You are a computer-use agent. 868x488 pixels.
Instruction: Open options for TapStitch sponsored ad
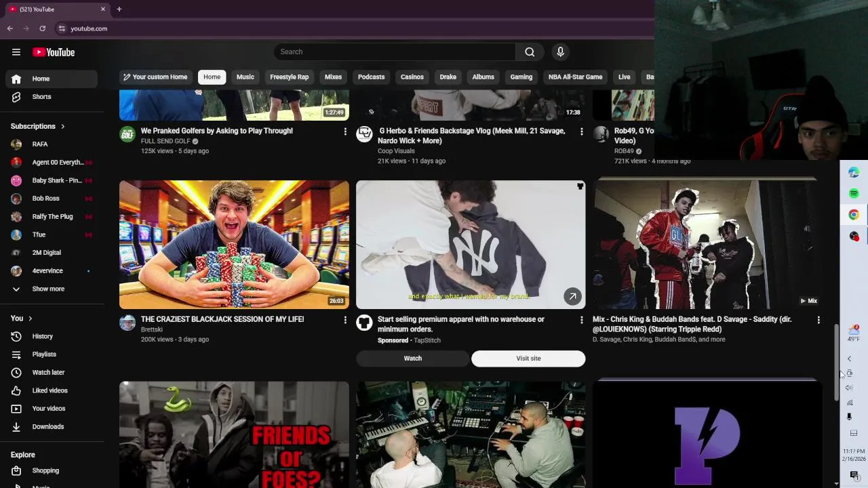(x=581, y=320)
